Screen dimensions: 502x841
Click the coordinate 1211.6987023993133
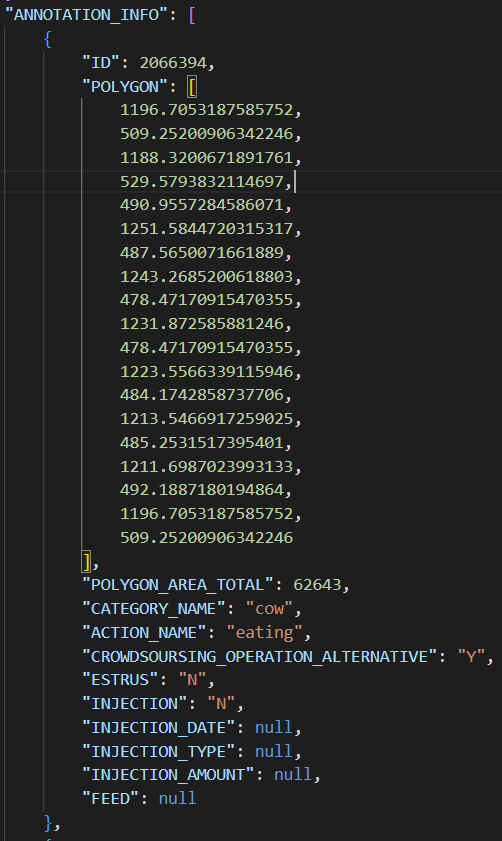(x=206, y=466)
